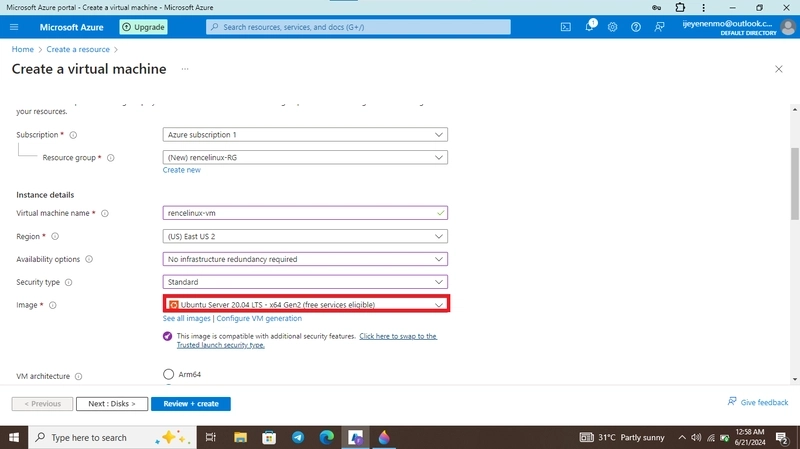Click the Virtual machine name input field
Screen dimensions: 800x449
coord(305,213)
